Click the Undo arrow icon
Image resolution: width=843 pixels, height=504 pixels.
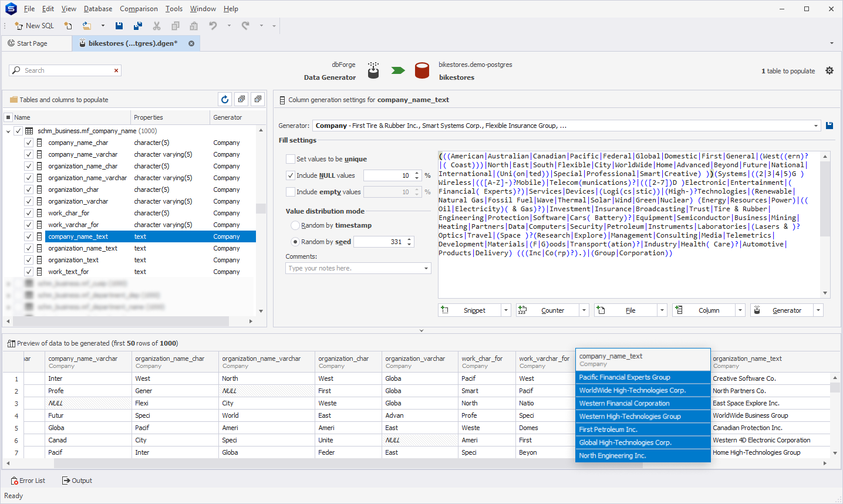click(x=213, y=26)
